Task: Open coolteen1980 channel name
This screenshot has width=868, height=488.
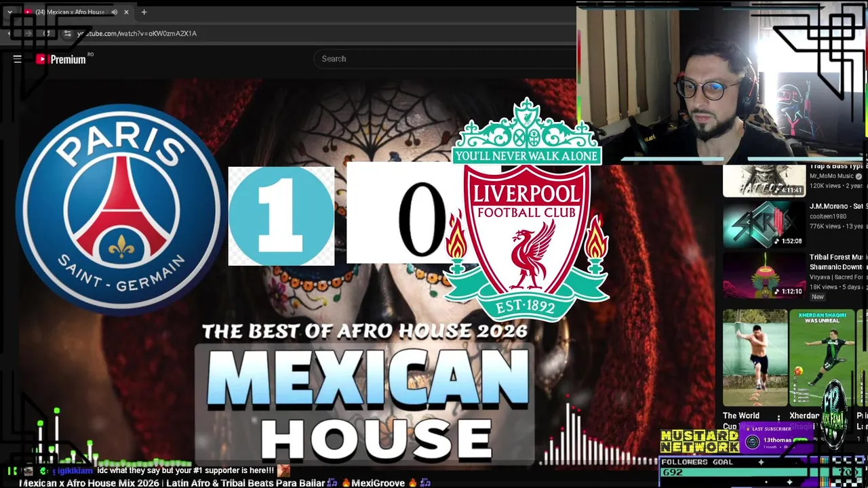Action: pyautogui.click(x=828, y=217)
